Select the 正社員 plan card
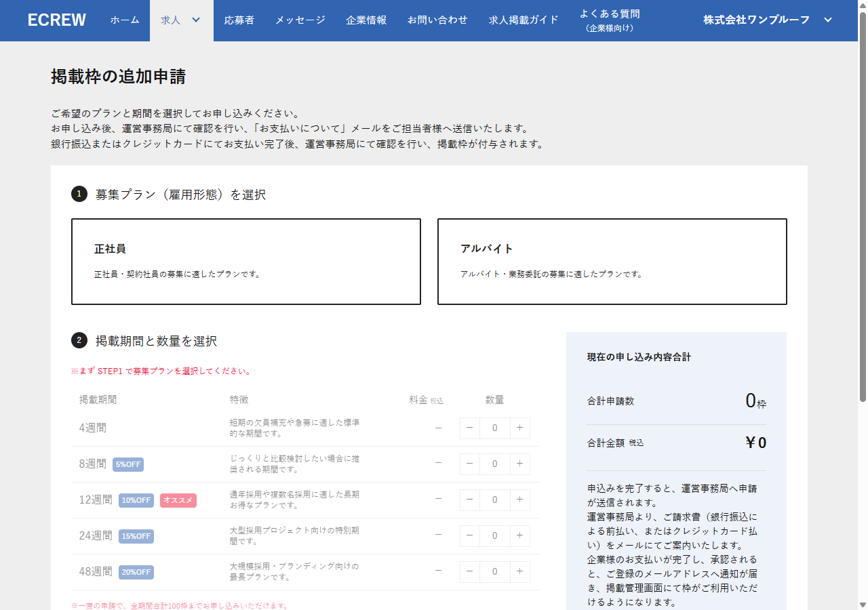The width and height of the screenshot is (868, 610). pyautogui.click(x=246, y=262)
